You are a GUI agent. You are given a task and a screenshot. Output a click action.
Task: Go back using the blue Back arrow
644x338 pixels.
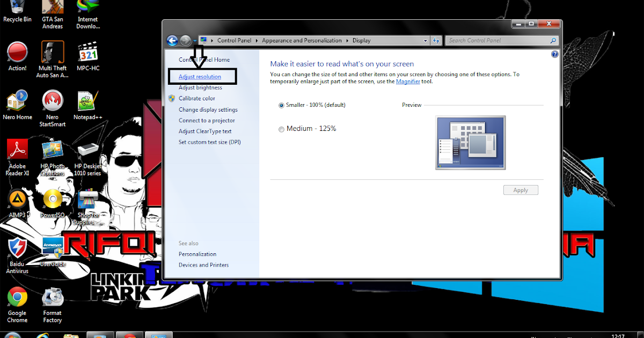point(172,40)
